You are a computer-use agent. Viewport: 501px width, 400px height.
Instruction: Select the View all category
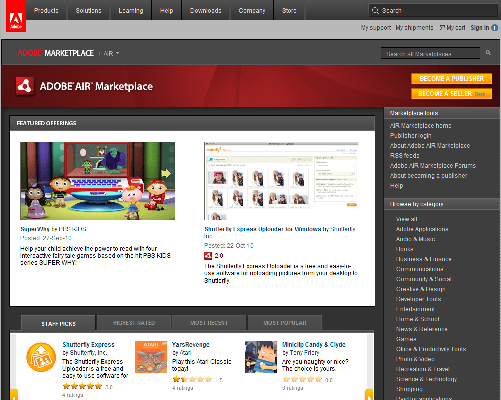click(x=406, y=219)
